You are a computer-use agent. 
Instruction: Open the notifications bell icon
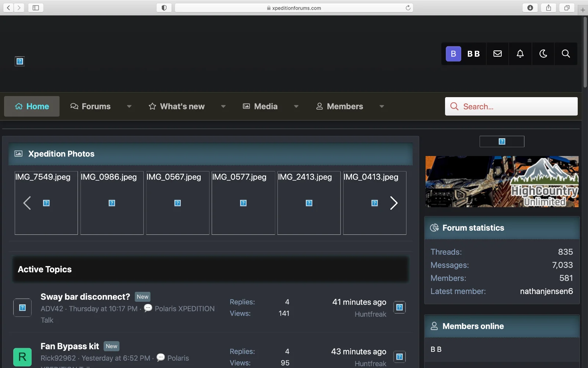(520, 54)
